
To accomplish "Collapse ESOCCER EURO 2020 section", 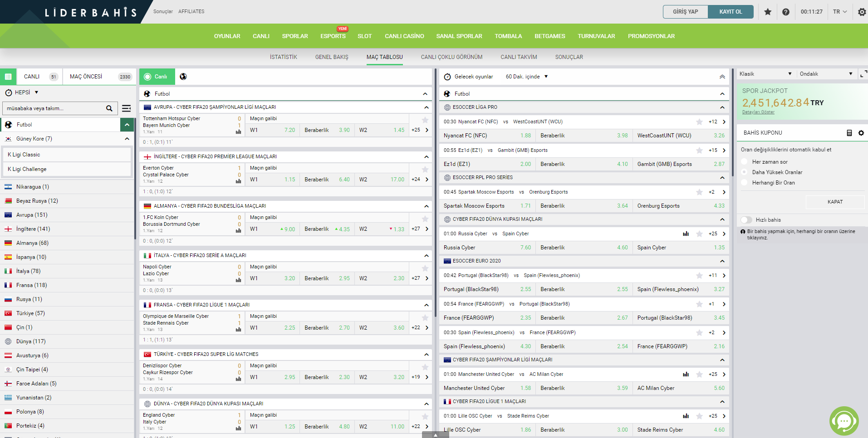I will [722, 261].
